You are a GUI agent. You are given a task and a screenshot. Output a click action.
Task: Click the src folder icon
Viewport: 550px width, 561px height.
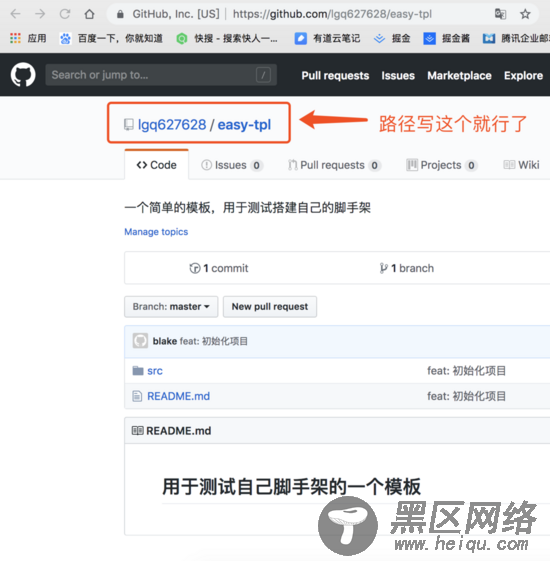[138, 371]
